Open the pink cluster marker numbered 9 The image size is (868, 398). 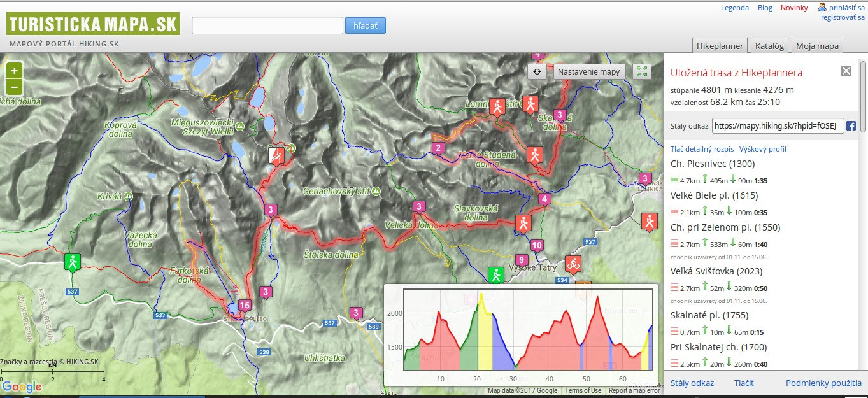pyautogui.click(x=522, y=260)
